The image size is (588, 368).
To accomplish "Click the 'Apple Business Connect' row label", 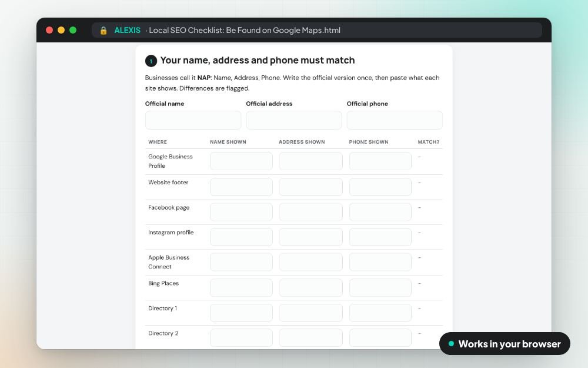I will coord(169,262).
